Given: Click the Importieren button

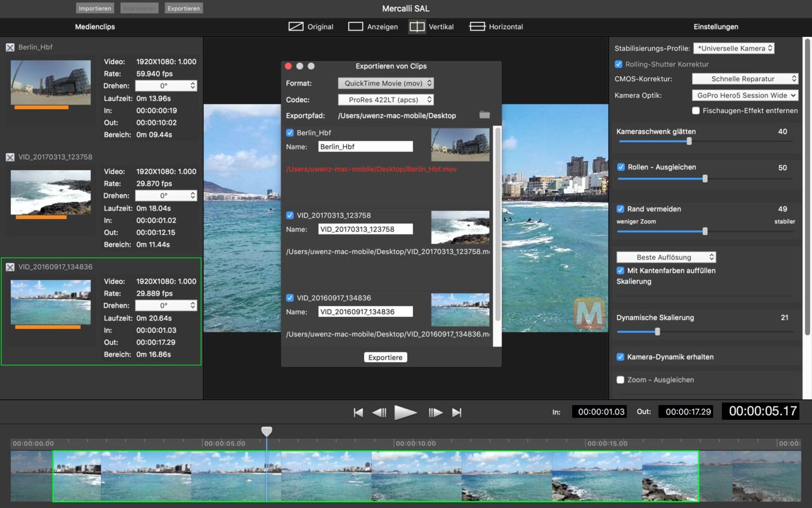Looking at the screenshot, I should (x=95, y=8).
